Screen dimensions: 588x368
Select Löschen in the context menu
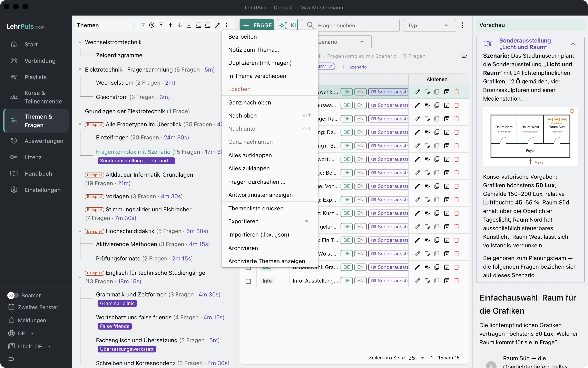click(270, 89)
